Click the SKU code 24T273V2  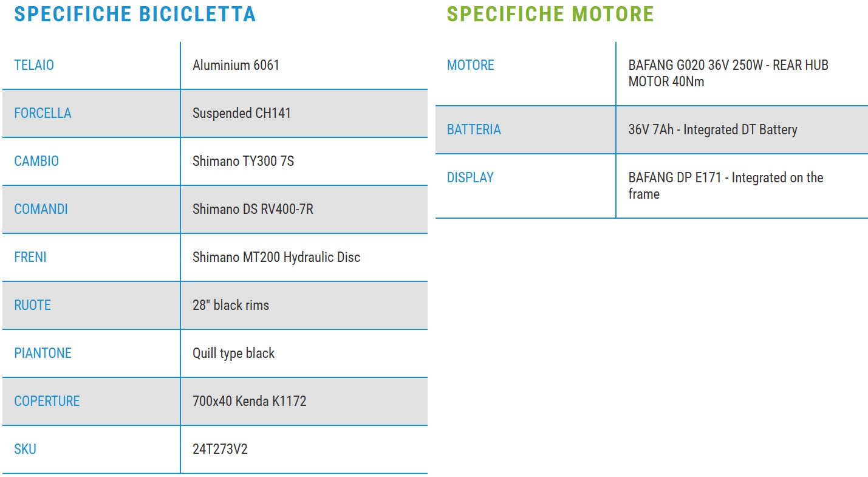(220, 449)
